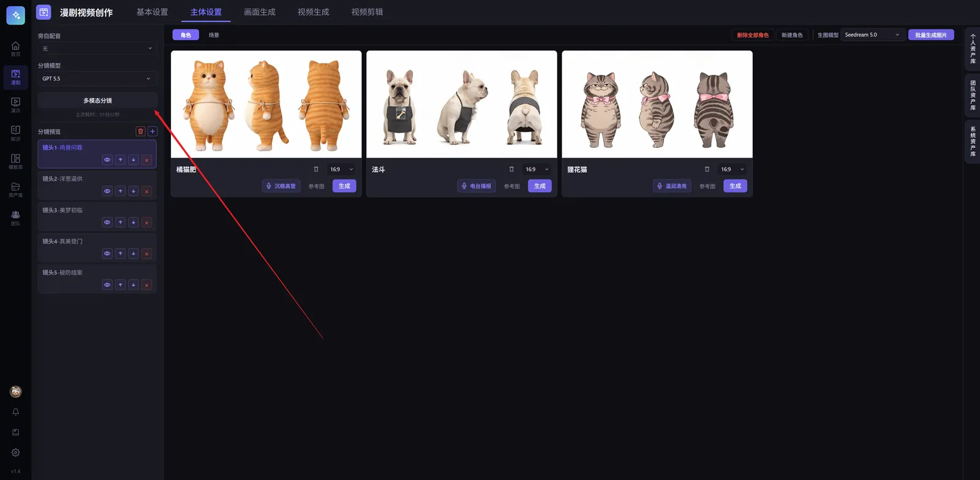Click 生成 for the 狸花猫 character
Image resolution: width=980 pixels, height=480 pixels.
[735, 186]
